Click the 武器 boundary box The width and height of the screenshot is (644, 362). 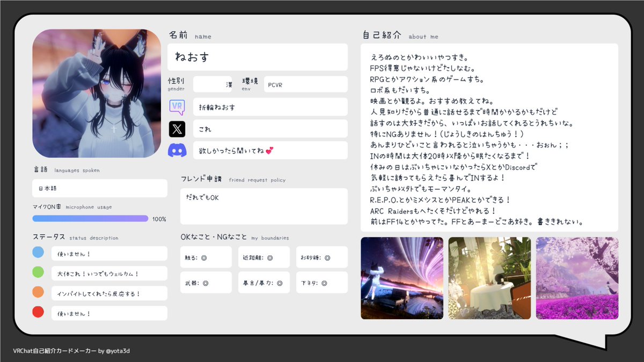pyautogui.click(x=206, y=282)
